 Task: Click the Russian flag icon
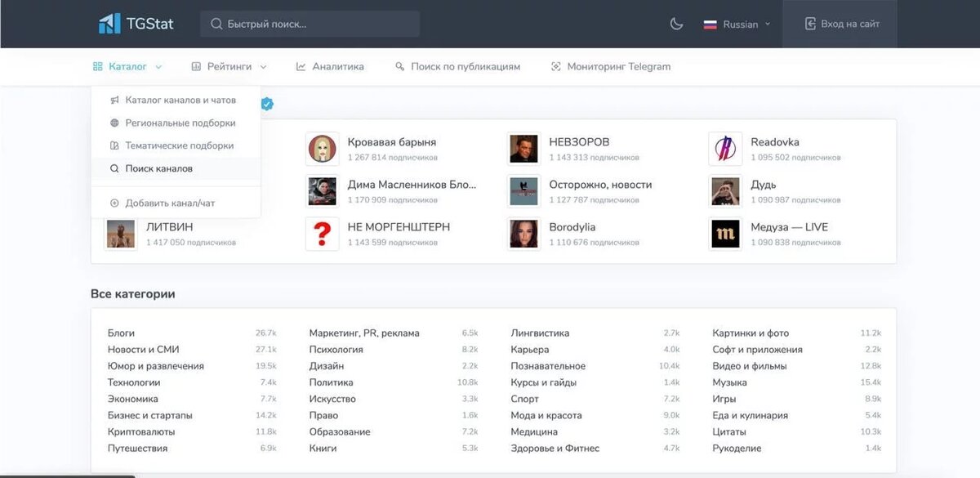[x=710, y=25]
